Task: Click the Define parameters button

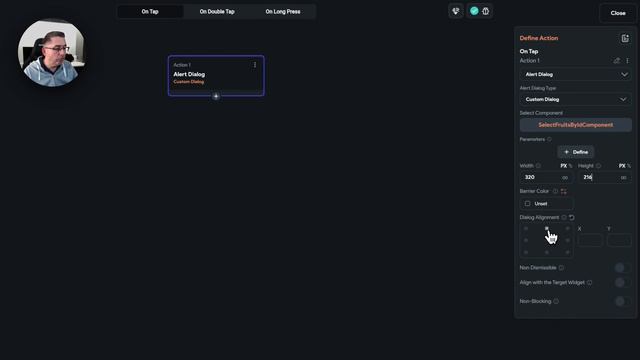Action: pos(576,152)
